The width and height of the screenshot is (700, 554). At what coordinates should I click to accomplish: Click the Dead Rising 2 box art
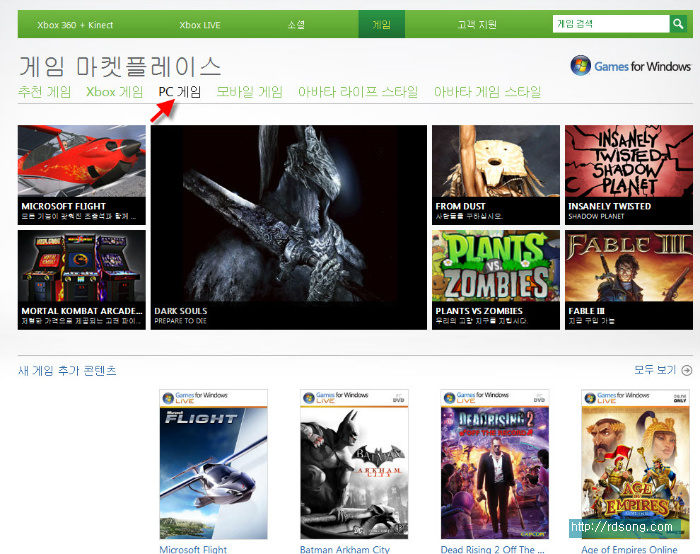click(x=495, y=465)
